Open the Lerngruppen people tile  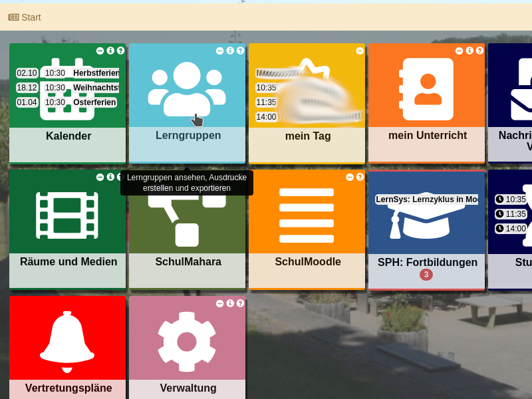pos(187,90)
